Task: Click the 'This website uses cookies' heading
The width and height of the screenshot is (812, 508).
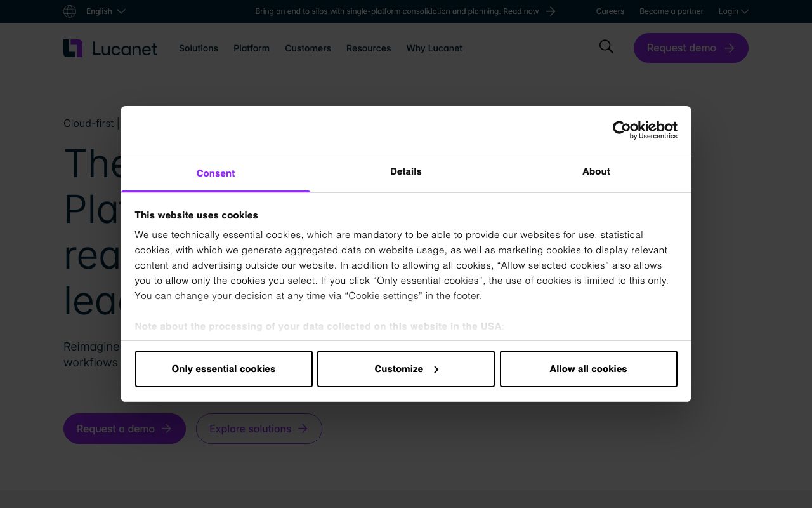Action: (197, 215)
